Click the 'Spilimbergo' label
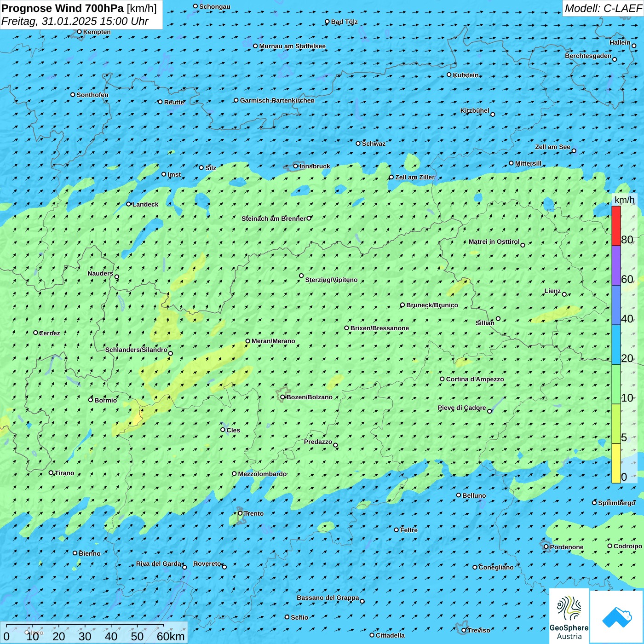 pyautogui.click(x=616, y=503)
